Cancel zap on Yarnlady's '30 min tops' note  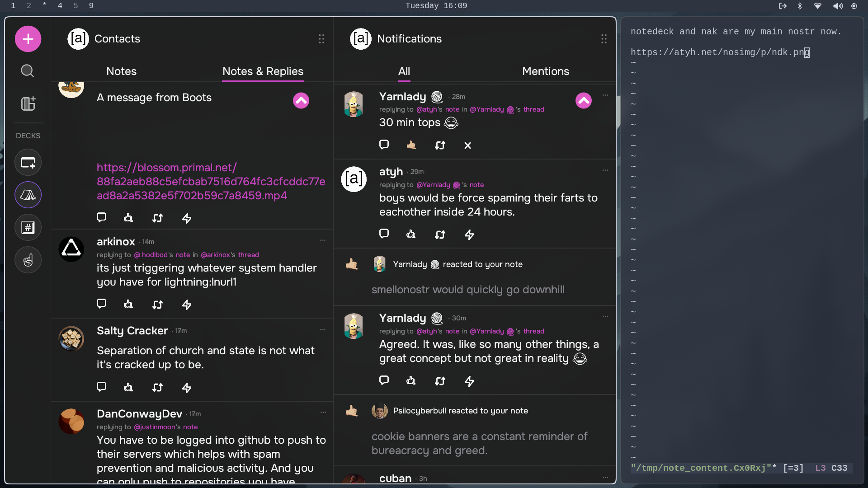coord(467,145)
